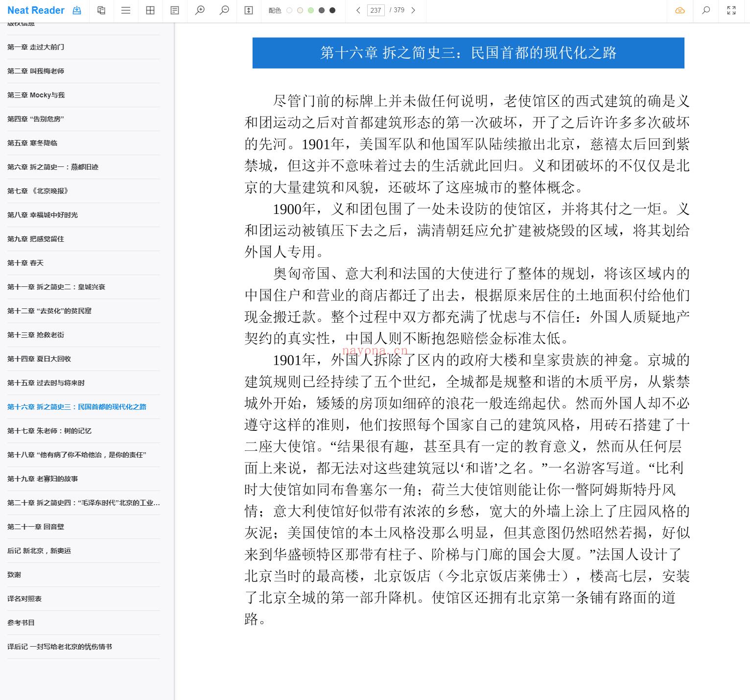Viewport: 750px width, 700px height.
Task: Click the grid layout icon
Action: point(150,10)
